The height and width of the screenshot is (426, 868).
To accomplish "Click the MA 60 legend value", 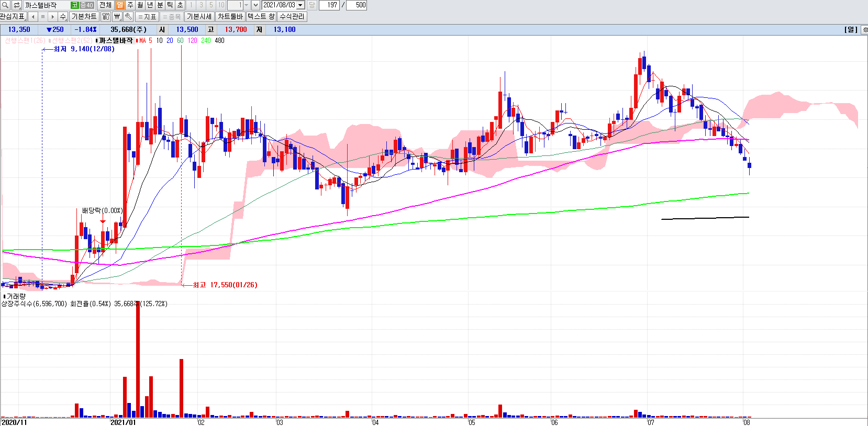I will click(180, 41).
